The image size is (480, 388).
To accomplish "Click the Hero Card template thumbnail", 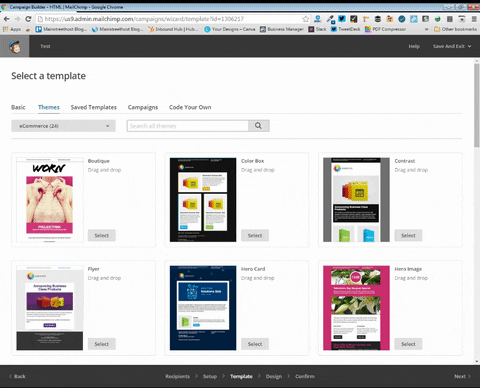I will point(203,308).
